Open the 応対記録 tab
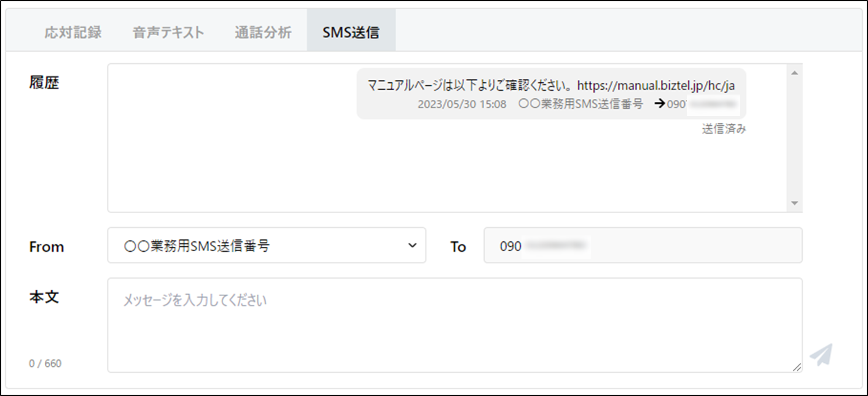This screenshot has height=396, width=868. pyautogui.click(x=72, y=33)
